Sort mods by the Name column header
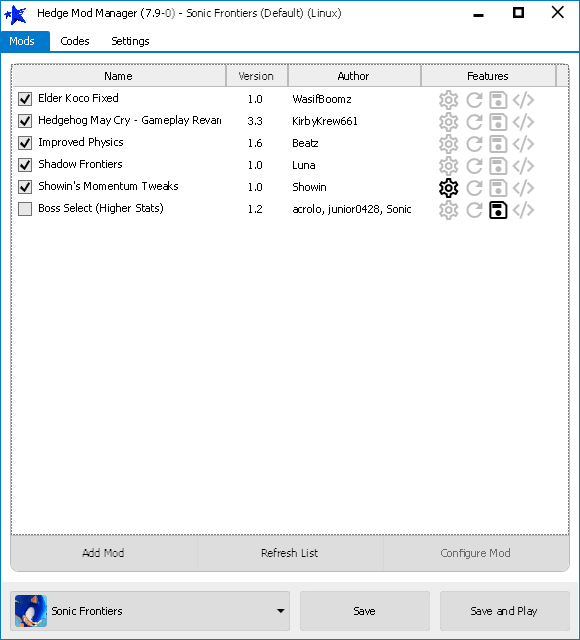 118,76
